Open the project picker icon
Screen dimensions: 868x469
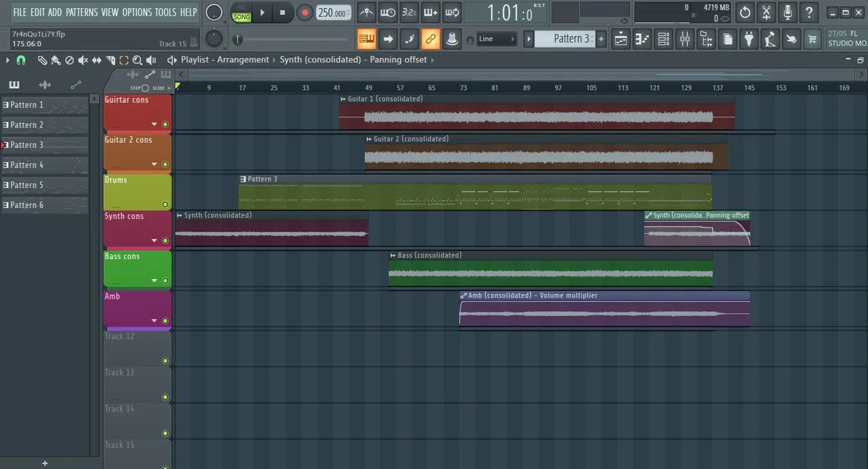(x=727, y=39)
